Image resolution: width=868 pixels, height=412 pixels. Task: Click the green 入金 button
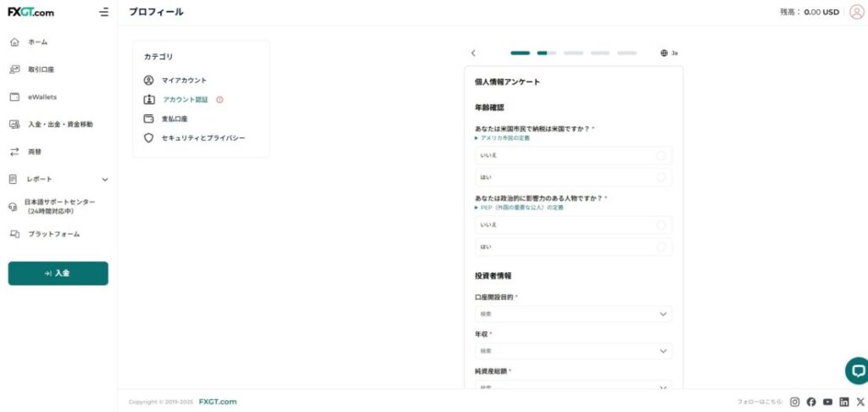point(58,273)
